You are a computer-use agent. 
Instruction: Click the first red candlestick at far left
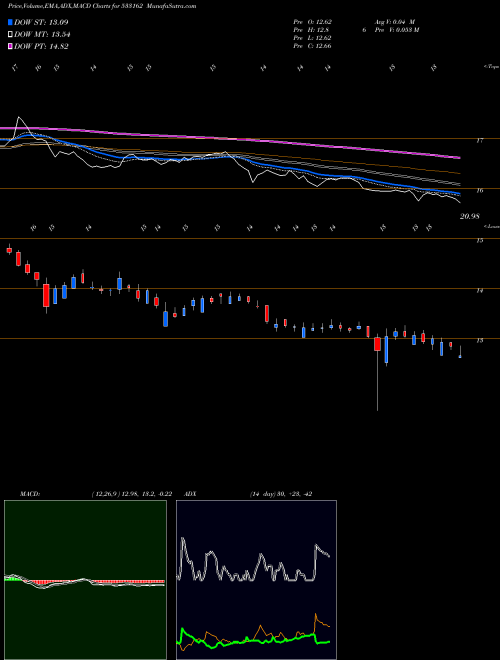point(9,250)
